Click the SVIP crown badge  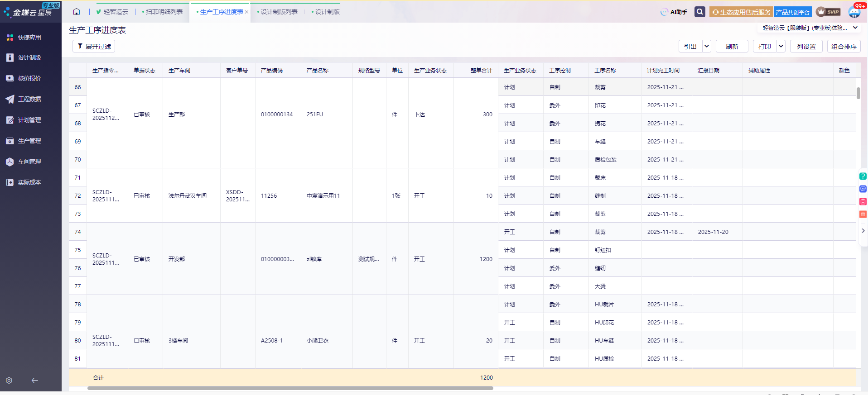coord(829,12)
